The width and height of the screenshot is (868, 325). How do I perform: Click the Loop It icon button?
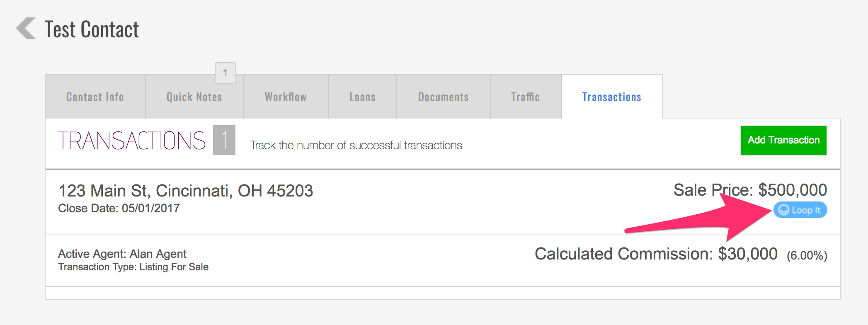click(800, 210)
